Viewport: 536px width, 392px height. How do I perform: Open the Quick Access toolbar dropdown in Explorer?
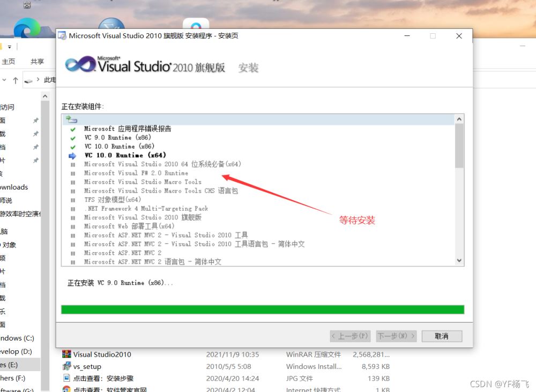coord(10,47)
